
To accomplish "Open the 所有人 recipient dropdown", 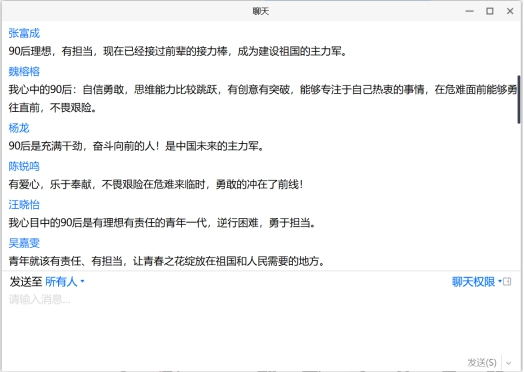I will tap(64, 282).
